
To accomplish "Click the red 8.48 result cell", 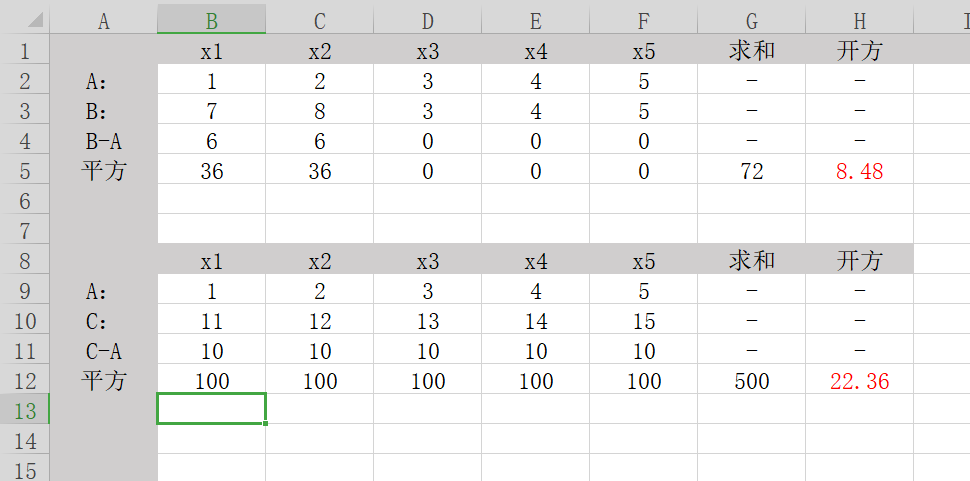I will click(x=859, y=169).
